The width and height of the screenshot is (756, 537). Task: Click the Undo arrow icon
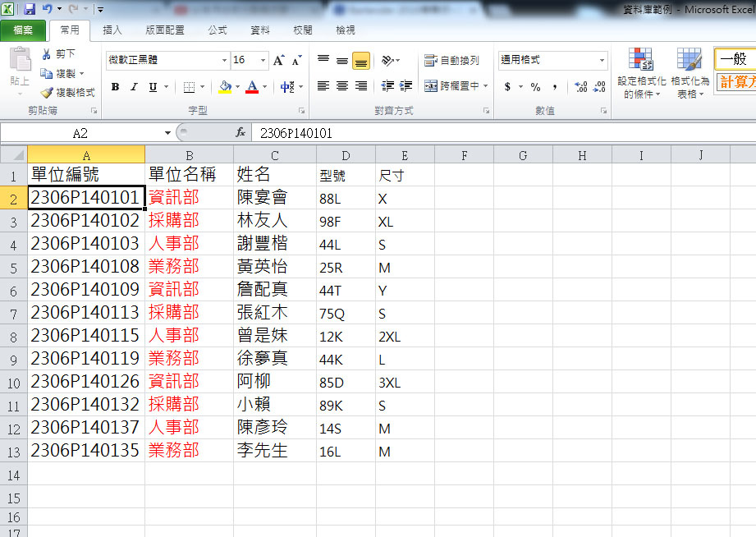[x=48, y=9]
